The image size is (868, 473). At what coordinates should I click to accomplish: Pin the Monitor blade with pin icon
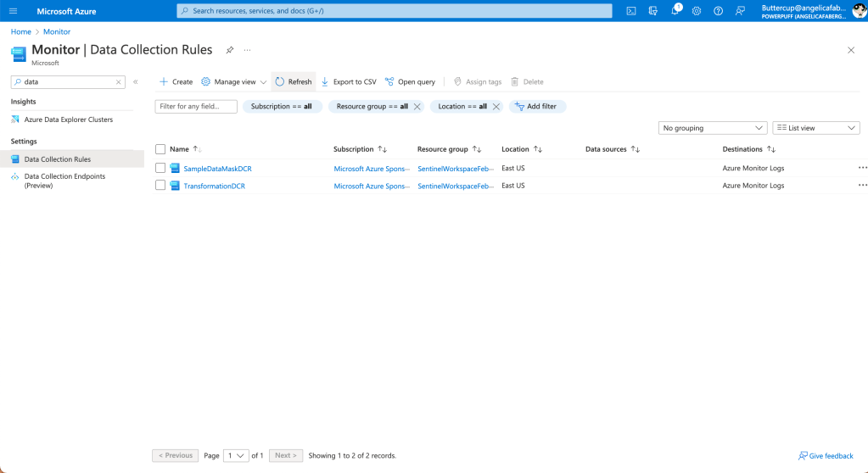point(230,50)
